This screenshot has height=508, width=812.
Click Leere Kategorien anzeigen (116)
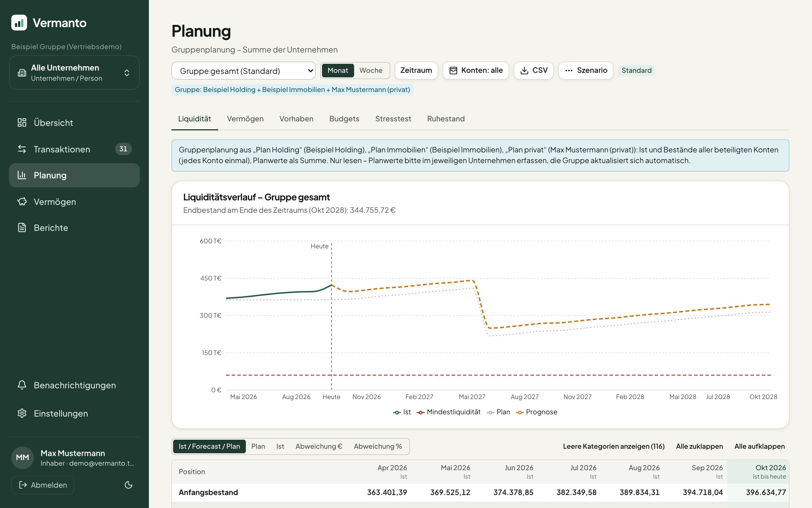tap(614, 446)
